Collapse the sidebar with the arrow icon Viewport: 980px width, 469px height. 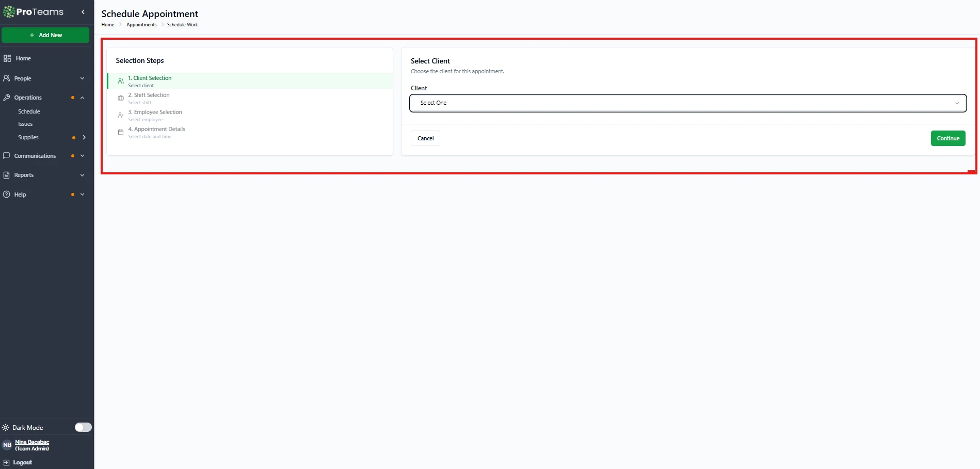tap(83, 12)
